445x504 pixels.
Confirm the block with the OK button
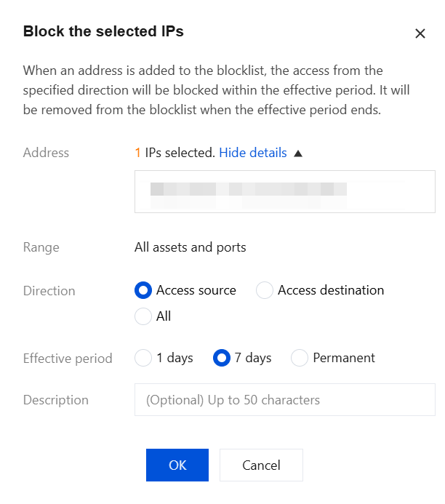tap(177, 465)
